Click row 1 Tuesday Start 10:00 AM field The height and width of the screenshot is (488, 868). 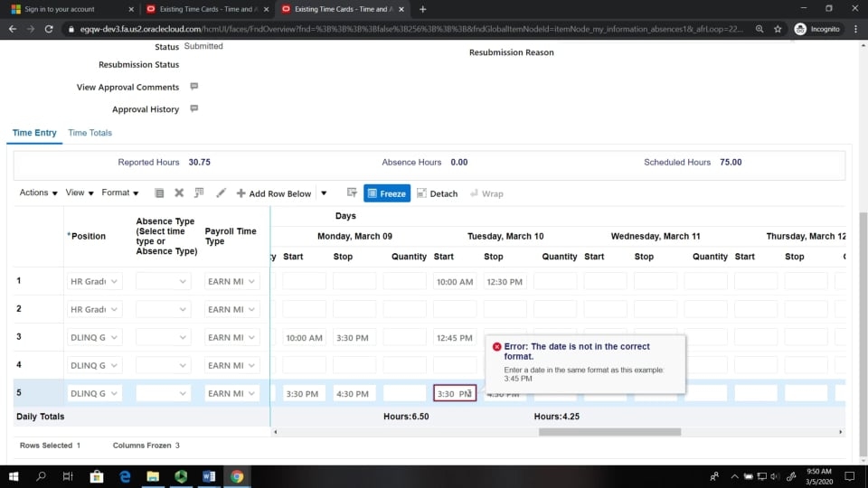tap(455, 282)
